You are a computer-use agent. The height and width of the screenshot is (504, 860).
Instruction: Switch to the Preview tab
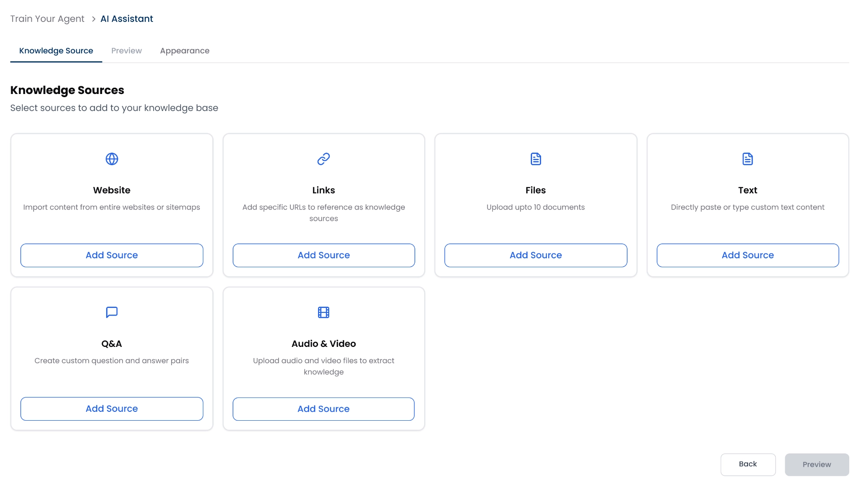pos(126,51)
